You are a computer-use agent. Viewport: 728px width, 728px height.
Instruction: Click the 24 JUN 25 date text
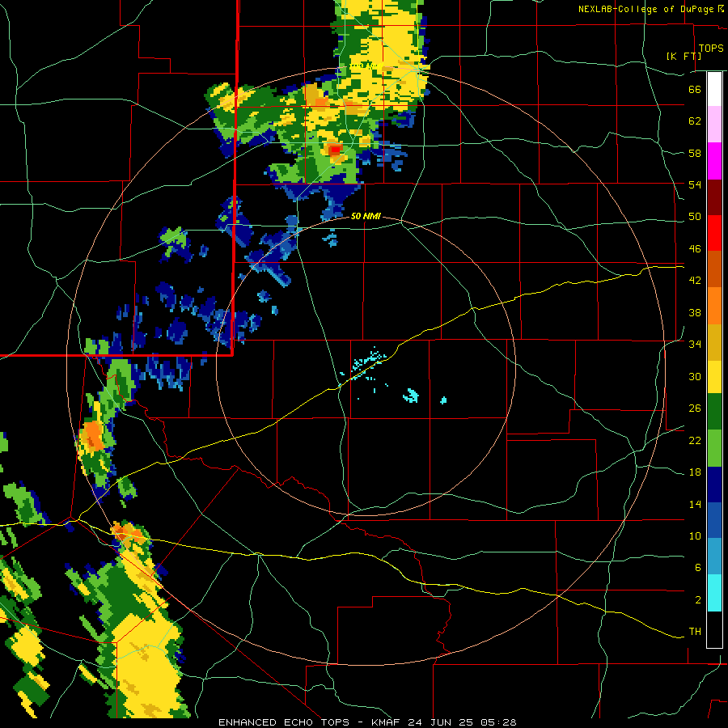(440, 722)
